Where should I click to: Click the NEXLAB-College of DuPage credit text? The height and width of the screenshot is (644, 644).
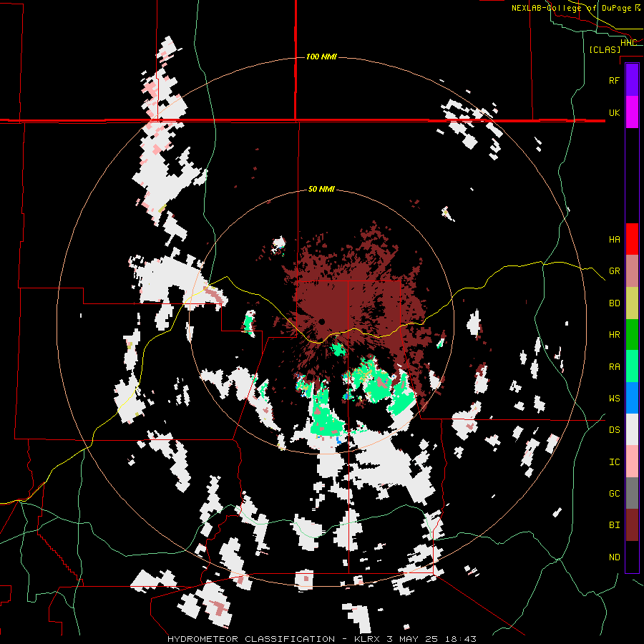point(575,8)
